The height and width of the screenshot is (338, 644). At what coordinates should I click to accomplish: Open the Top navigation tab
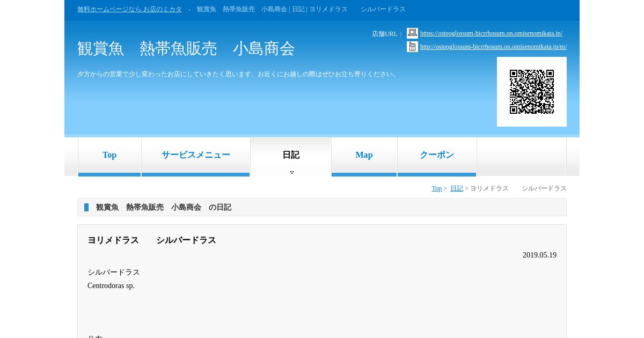coord(109,157)
